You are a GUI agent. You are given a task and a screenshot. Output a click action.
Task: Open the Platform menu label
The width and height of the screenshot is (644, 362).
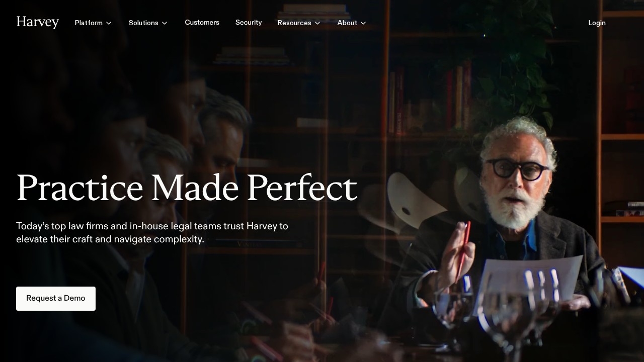click(89, 23)
